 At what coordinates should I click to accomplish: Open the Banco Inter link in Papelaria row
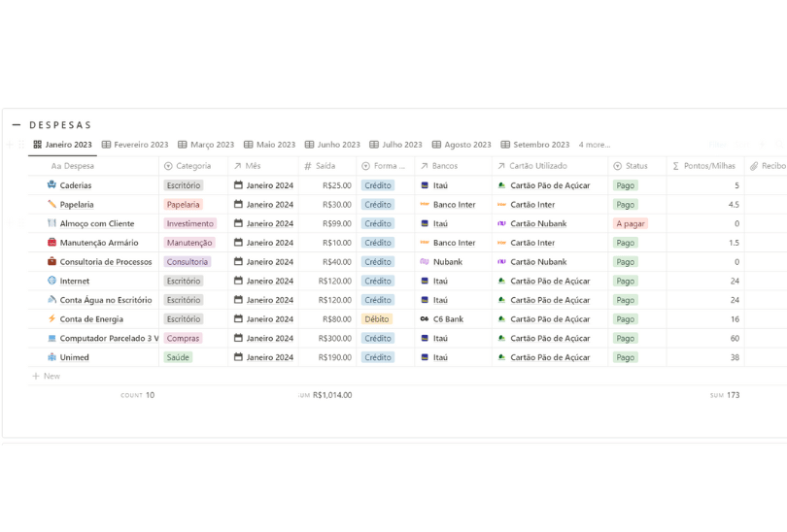pyautogui.click(x=454, y=205)
